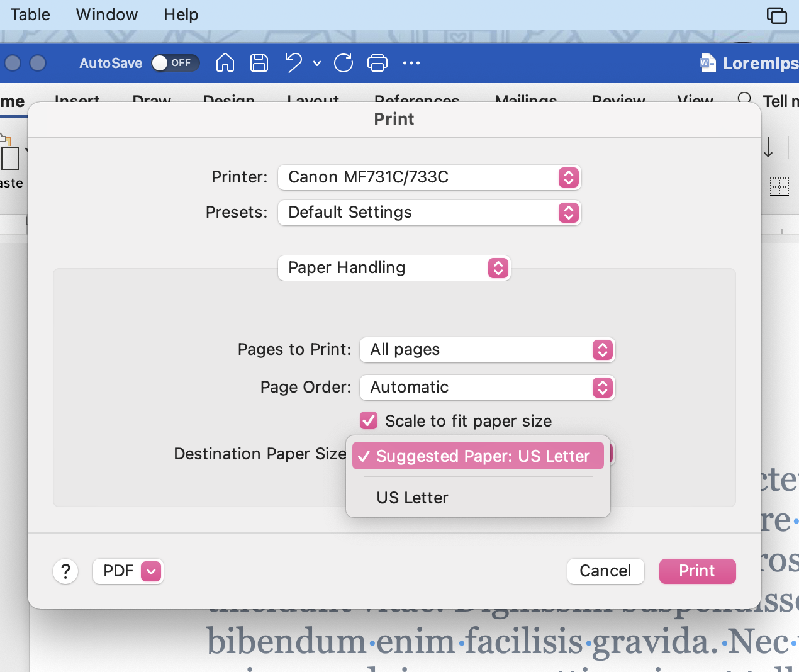Click the Home icon in title bar
This screenshot has width=799, height=672.
tap(225, 63)
